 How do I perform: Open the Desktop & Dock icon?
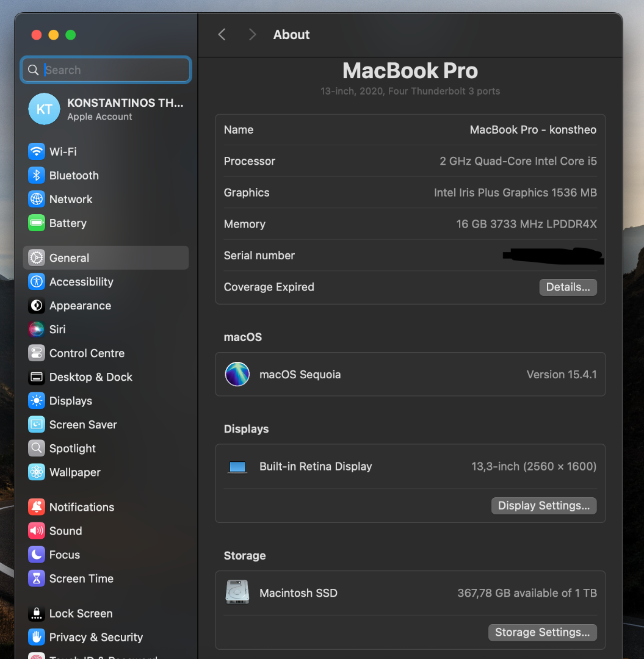[37, 377]
